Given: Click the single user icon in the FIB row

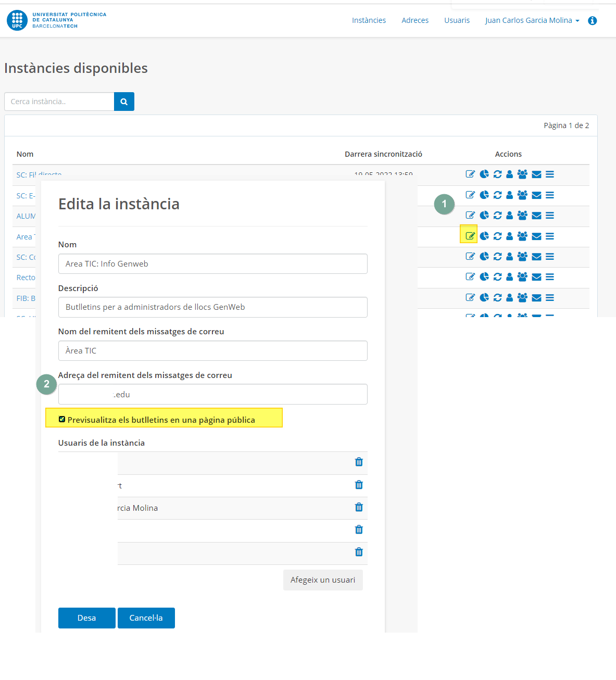Looking at the screenshot, I should pyautogui.click(x=510, y=298).
